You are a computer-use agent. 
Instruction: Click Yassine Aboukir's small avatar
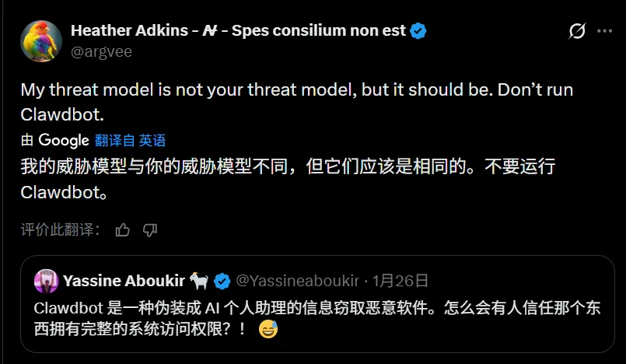[46, 281]
